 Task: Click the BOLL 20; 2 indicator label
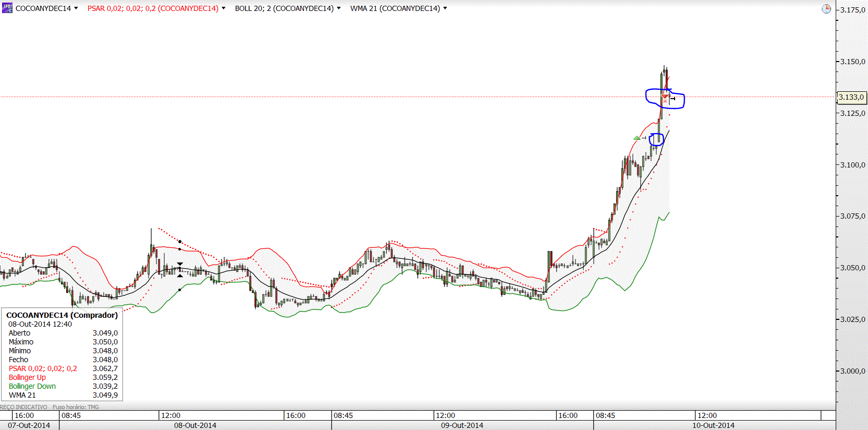(284, 8)
